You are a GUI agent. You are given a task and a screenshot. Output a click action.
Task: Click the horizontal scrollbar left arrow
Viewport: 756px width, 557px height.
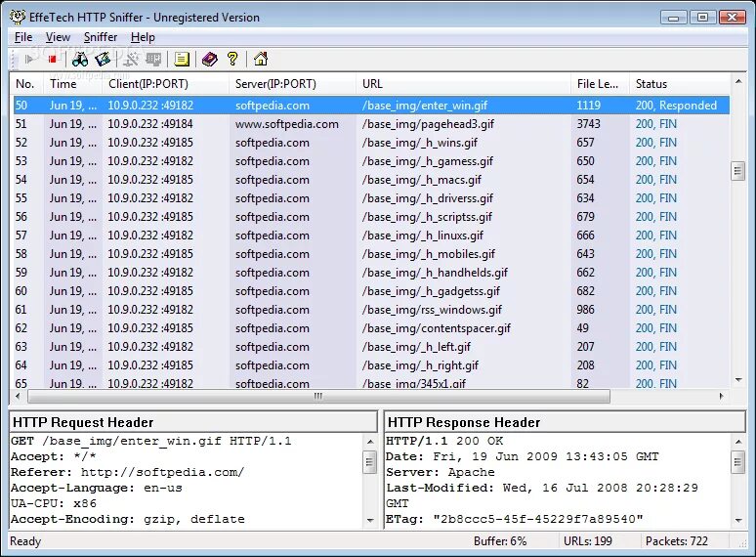pyautogui.click(x=18, y=397)
